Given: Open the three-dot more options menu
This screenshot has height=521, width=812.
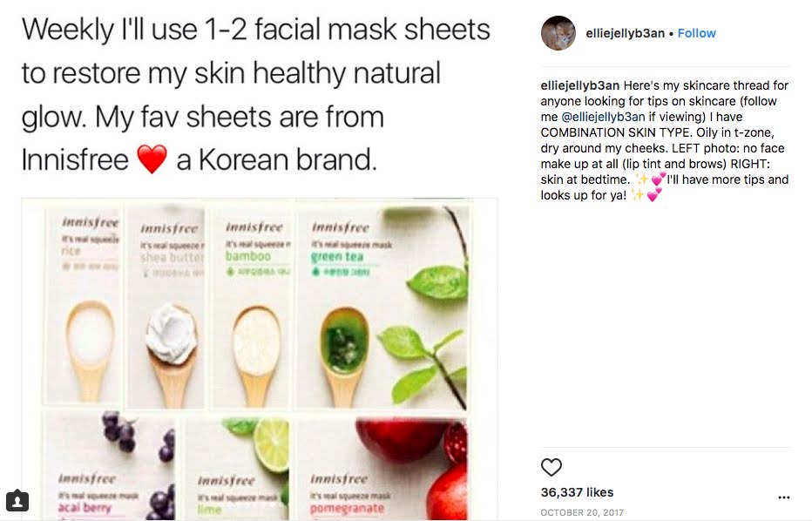Looking at the screenshot, I should 784,497.
